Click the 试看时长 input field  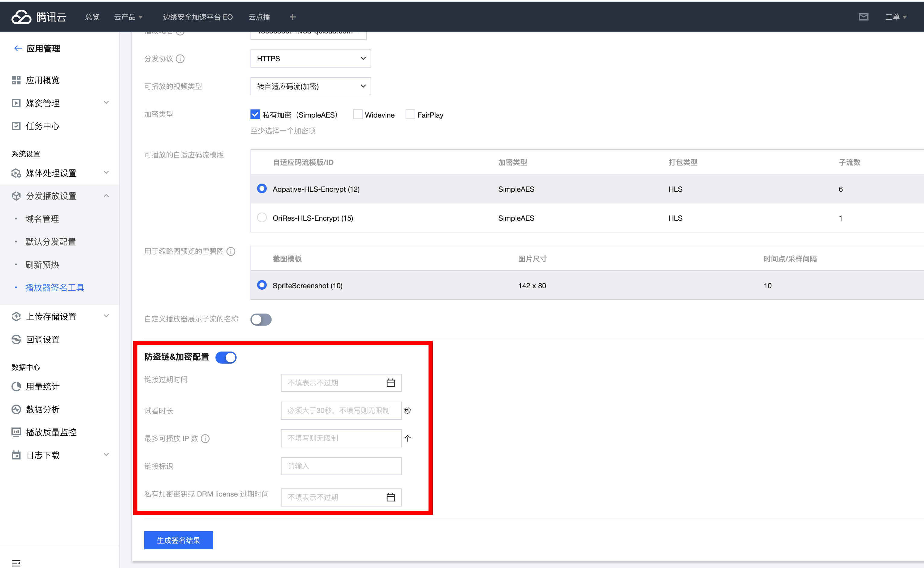coord(341,411)
